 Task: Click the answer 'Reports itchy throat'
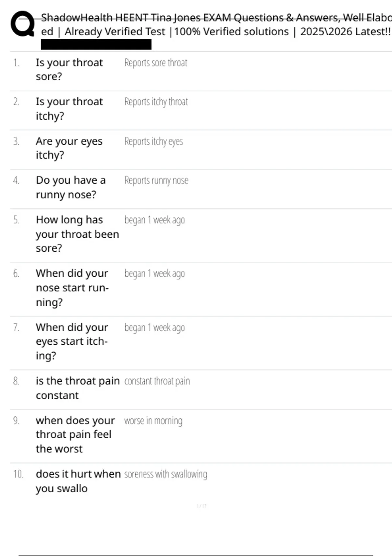(156, 102)
